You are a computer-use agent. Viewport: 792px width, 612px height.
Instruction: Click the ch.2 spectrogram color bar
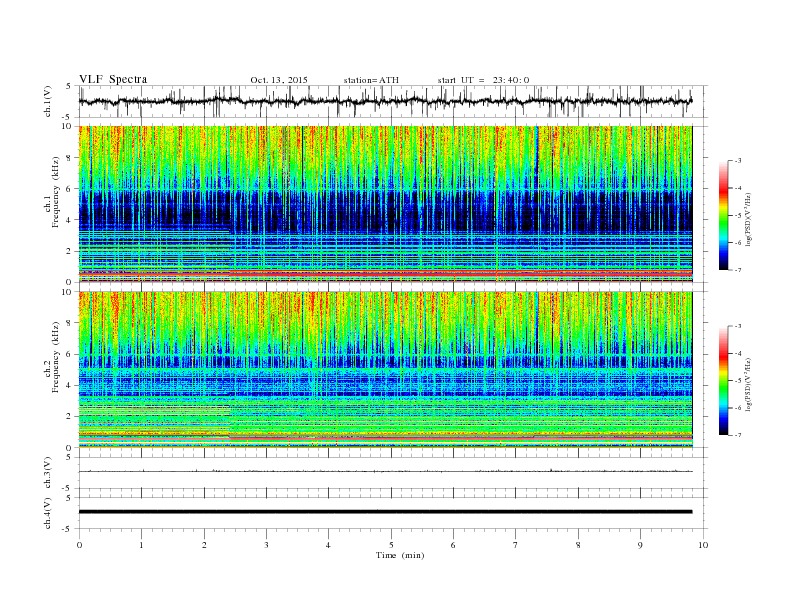pyautogui.click(x=723, y=380)
